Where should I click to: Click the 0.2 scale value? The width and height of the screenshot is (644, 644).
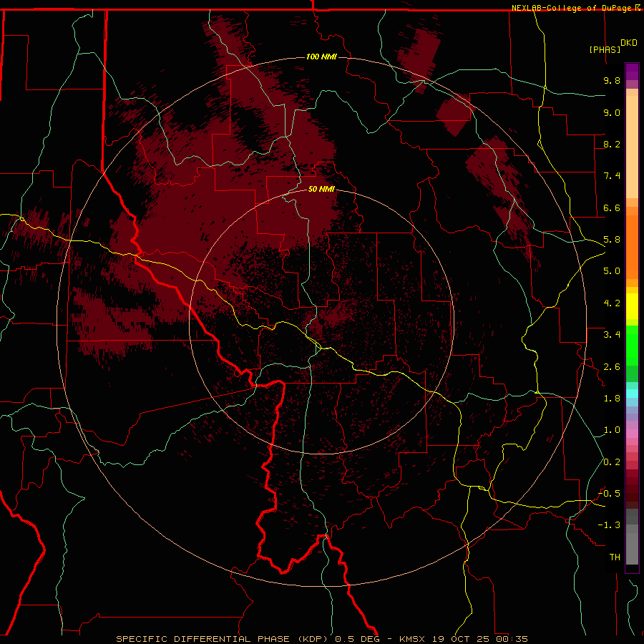tap(612, 462)
